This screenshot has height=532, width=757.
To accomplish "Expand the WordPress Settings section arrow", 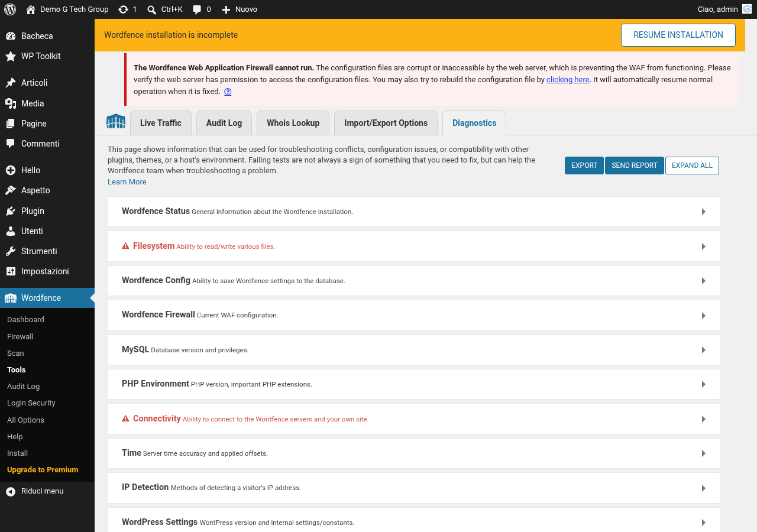I will (x=703, y=523).
